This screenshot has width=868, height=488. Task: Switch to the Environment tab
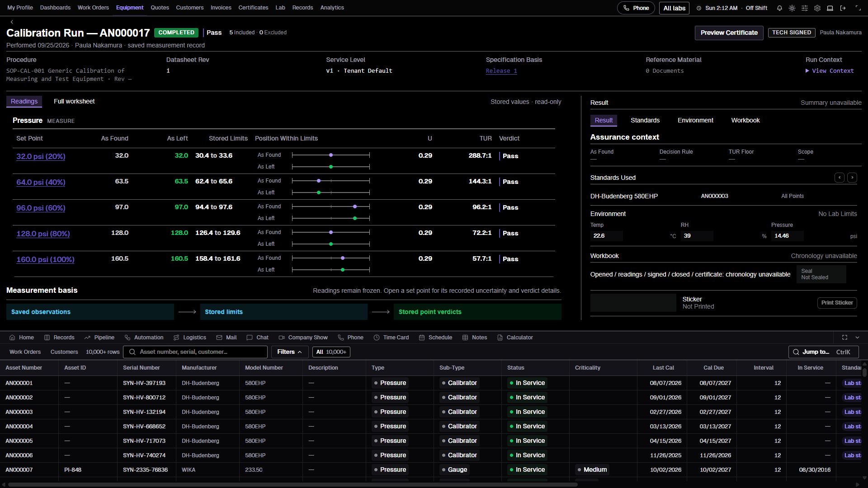click(695, 120)
